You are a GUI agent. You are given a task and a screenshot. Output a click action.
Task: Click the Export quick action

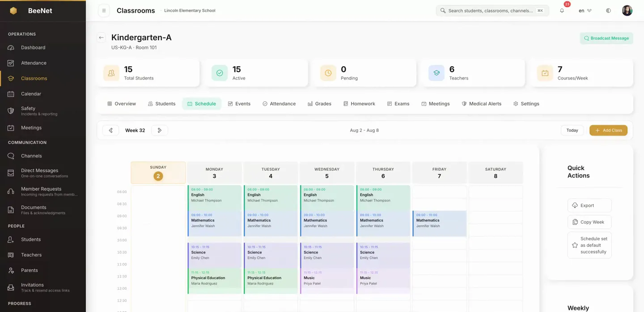pos(589,206)
